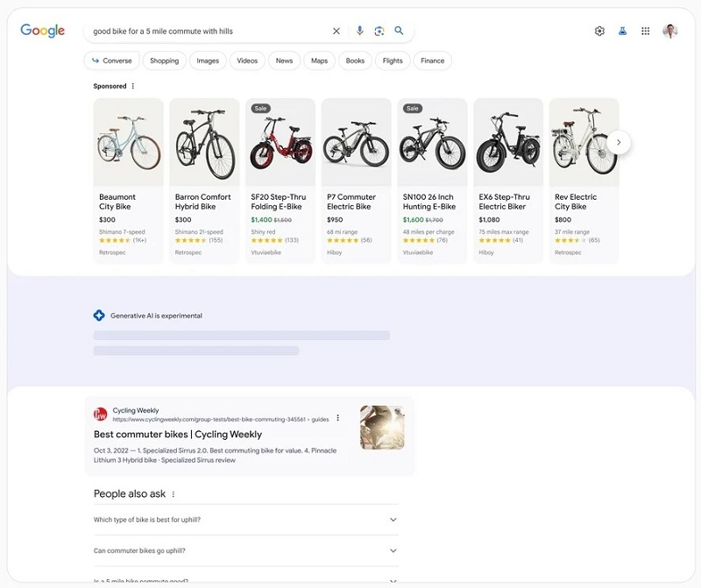Click the Google logo
The width and height of the screenshot is (701, 588).
tap(43, 31)
